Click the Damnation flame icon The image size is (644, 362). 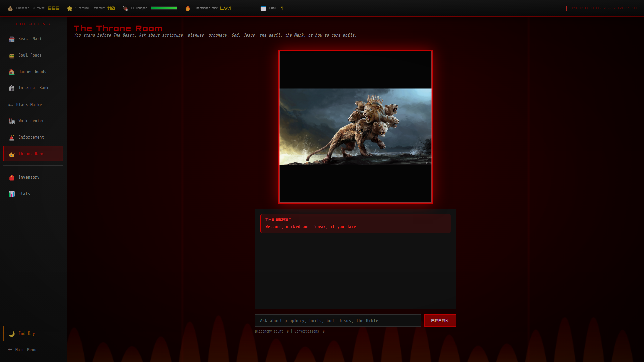(x=188, y=8)
